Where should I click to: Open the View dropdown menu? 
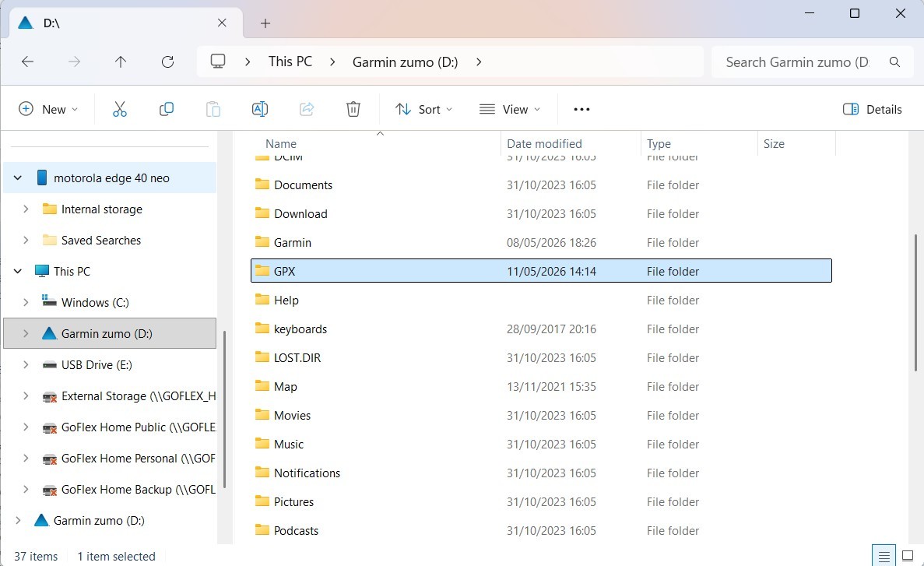point(510,109)
